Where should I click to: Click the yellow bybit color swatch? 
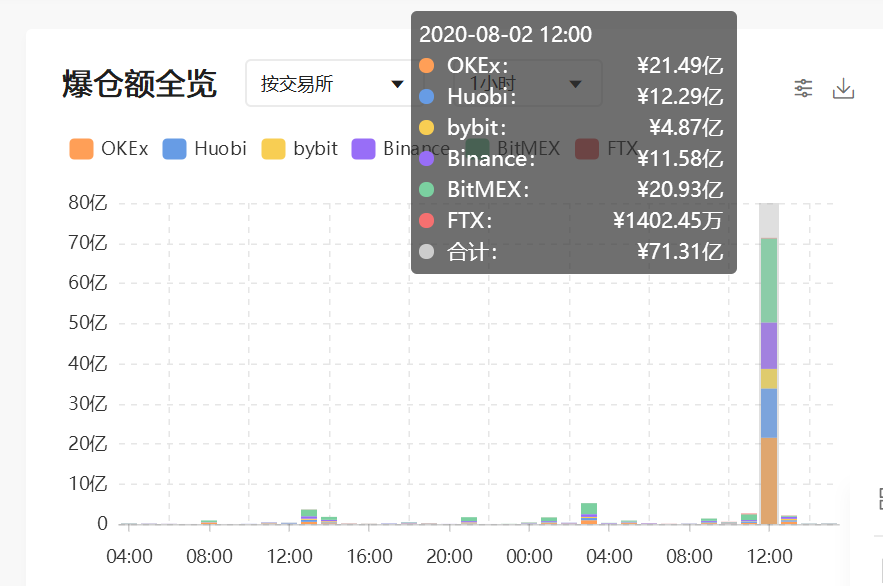(x=274, y=149)
